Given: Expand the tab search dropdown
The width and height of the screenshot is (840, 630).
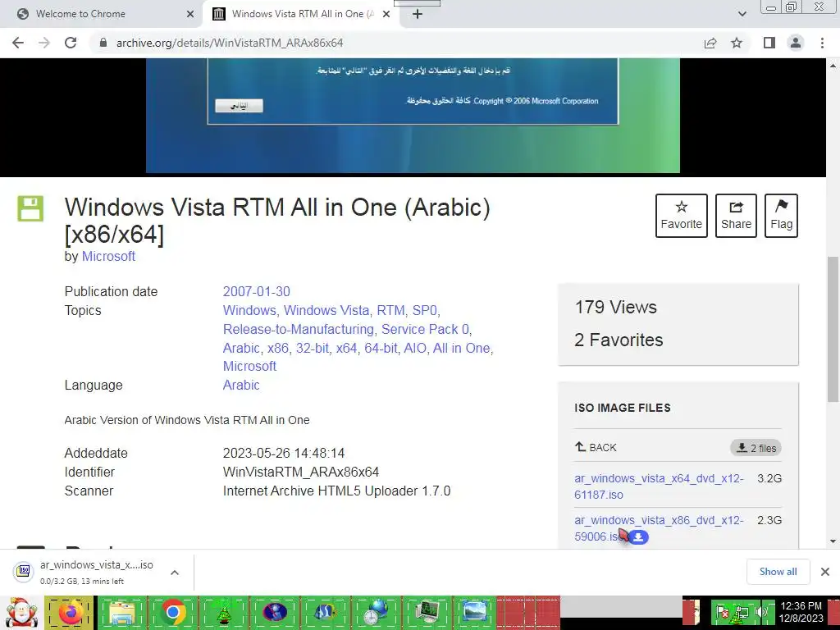Looking at the screenshot, I should [742, 14].
